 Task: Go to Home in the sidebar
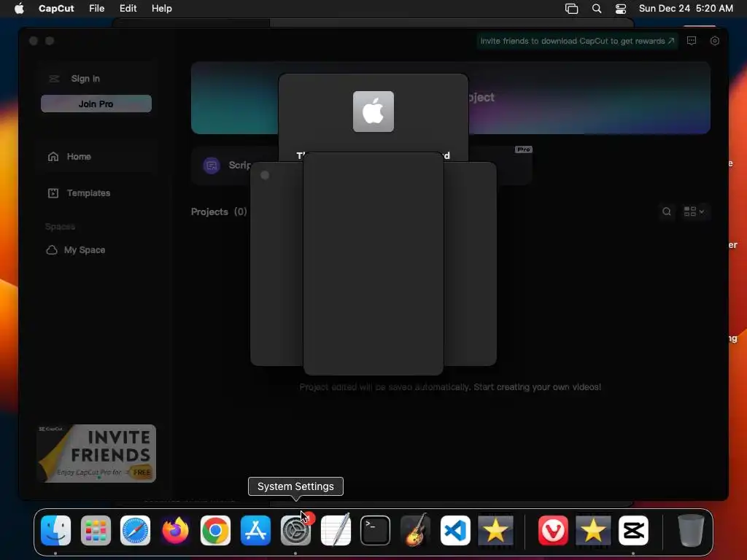pos(96,156)
